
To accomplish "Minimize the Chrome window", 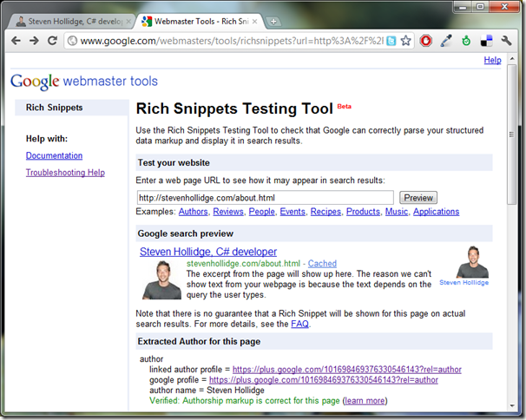I will point(463,7).
